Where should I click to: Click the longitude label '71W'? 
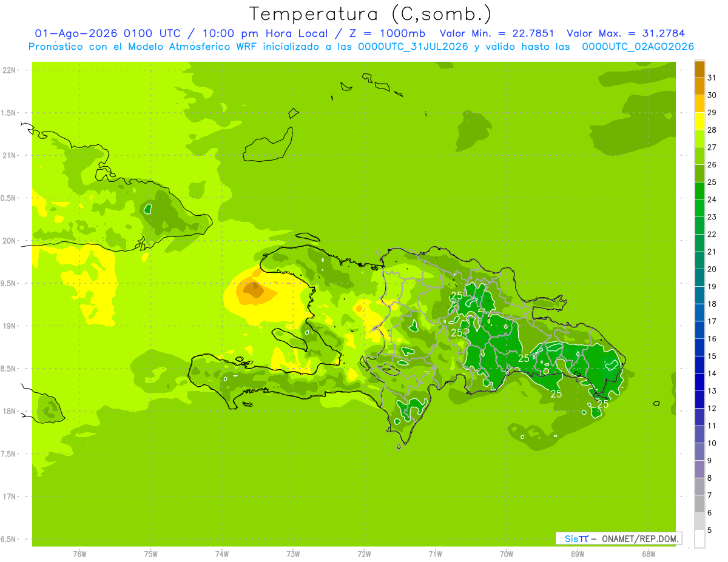435,554
